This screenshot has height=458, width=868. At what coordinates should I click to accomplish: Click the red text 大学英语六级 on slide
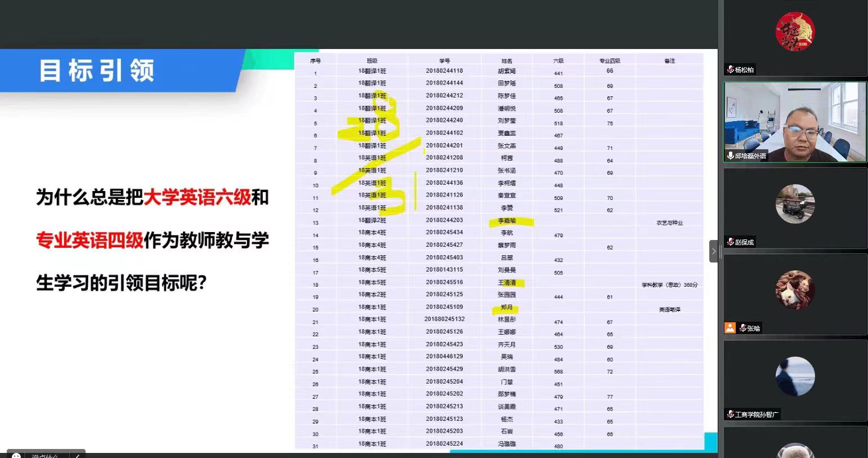197,198
